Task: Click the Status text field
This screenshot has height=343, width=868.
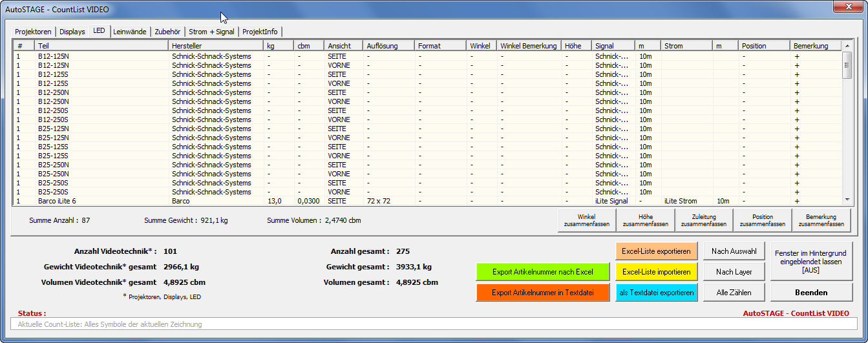Action: [434, 324]
